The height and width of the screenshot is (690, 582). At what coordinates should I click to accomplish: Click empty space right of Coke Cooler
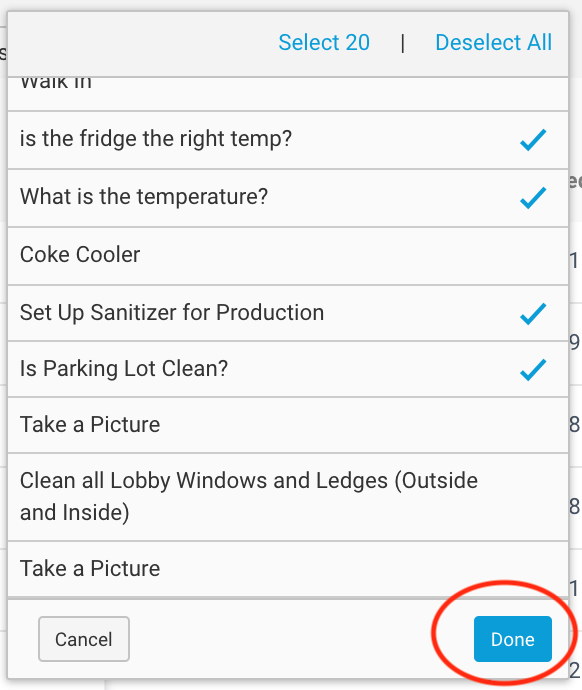click(x=352, y=255)
